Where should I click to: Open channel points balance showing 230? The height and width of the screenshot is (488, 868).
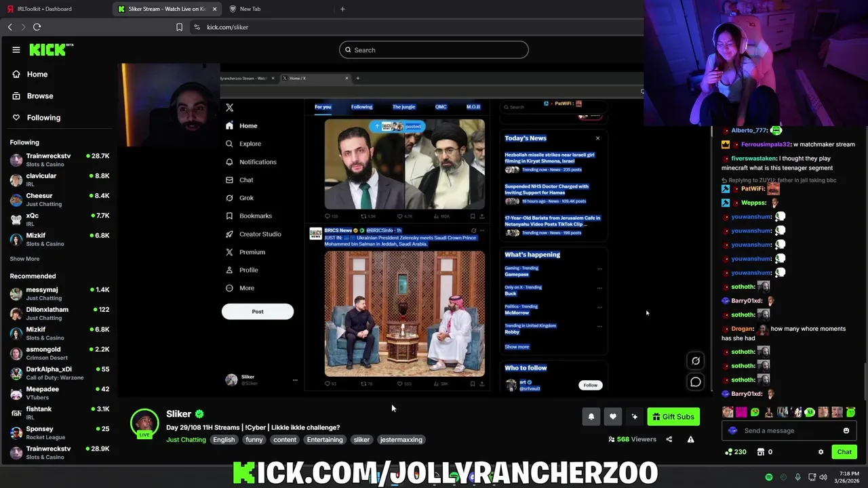[x=736, y=452]
